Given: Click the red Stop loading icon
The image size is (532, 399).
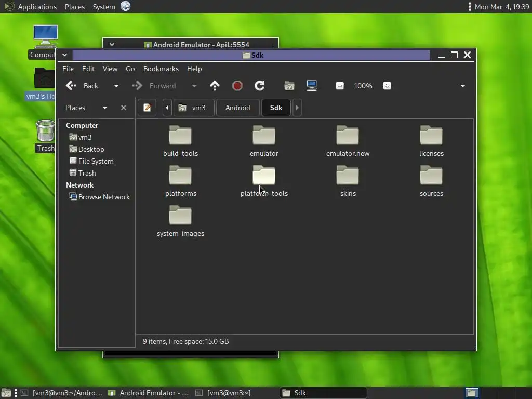Looking at the screenshot, I should [237, 86].
